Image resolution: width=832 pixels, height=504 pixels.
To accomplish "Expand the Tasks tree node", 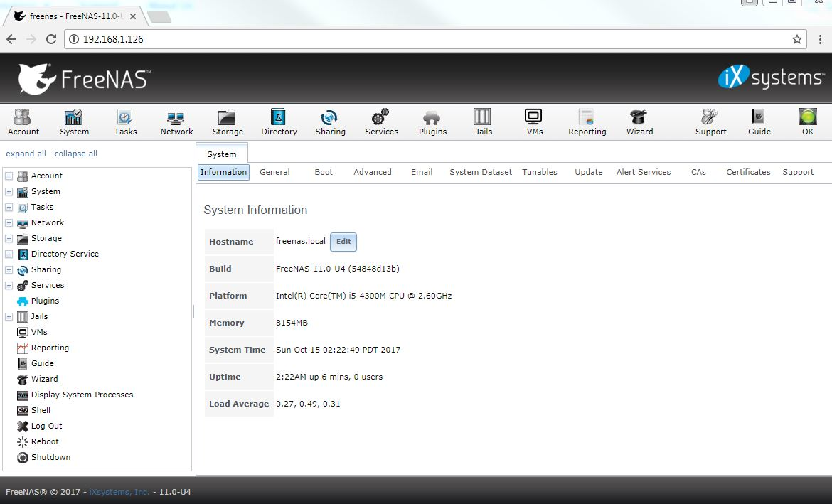I will [9, 207].
